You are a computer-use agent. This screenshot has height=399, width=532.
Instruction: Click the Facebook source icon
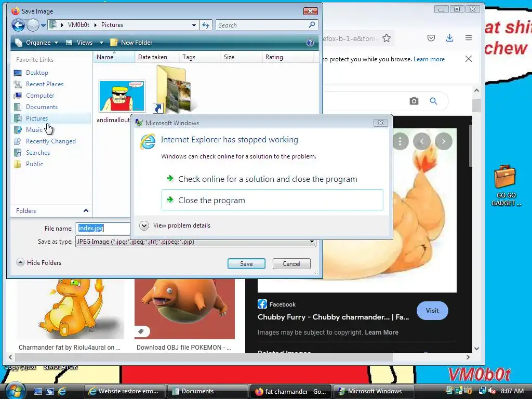[x=262, y=304]
